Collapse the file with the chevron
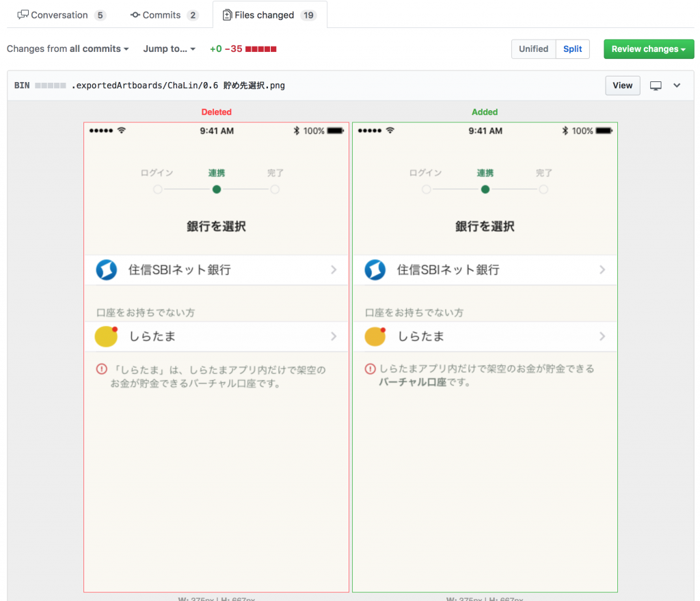Viewport: 700px width, 601px height. (x=677, y=85)
